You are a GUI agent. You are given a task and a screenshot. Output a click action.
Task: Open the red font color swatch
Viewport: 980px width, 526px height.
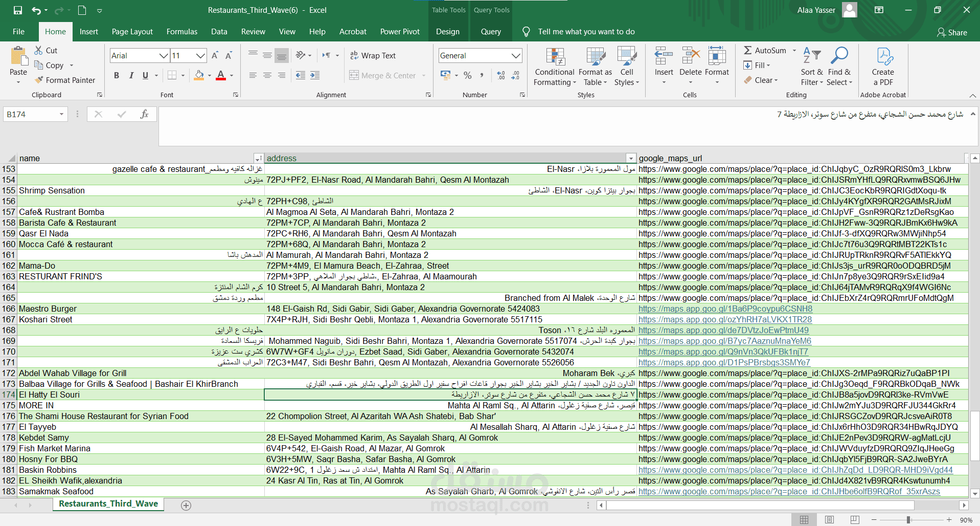(x=221, y=75)
